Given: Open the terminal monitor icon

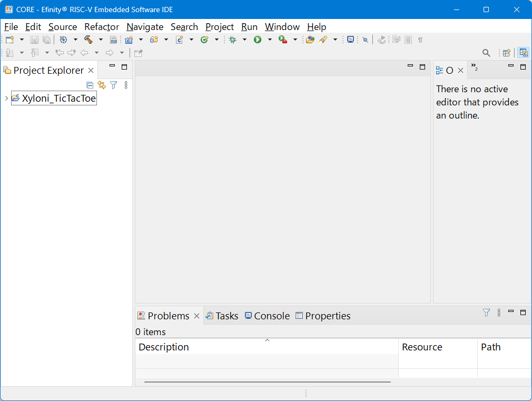Looking at the screenshot, I should [350, 40].
